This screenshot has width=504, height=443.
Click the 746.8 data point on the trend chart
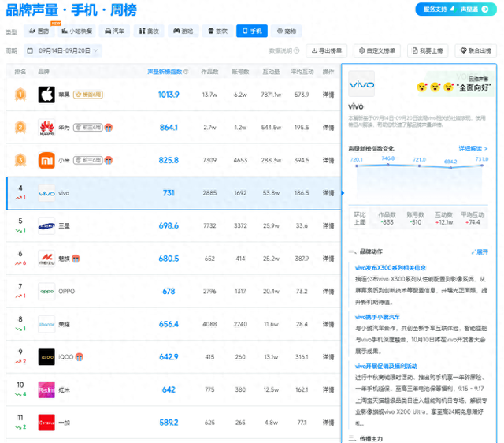coord(388,165)
